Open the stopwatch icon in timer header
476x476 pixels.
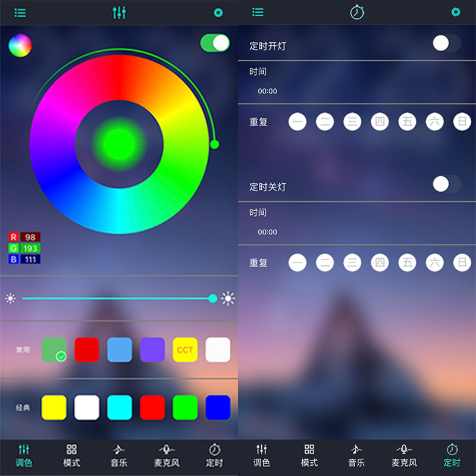click(x=357, y=12)
